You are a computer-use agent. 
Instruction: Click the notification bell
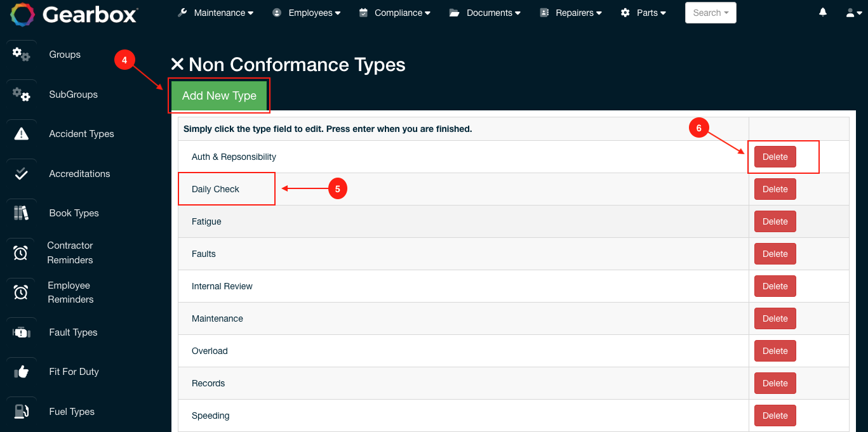822,12
